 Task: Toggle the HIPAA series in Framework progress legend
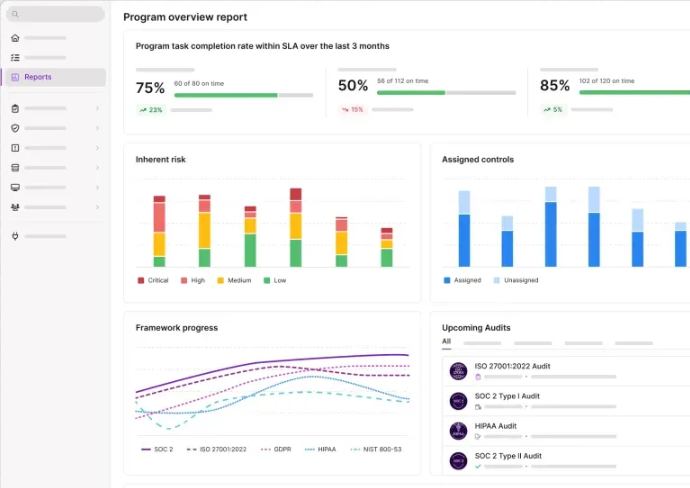[x=321, y=449]
